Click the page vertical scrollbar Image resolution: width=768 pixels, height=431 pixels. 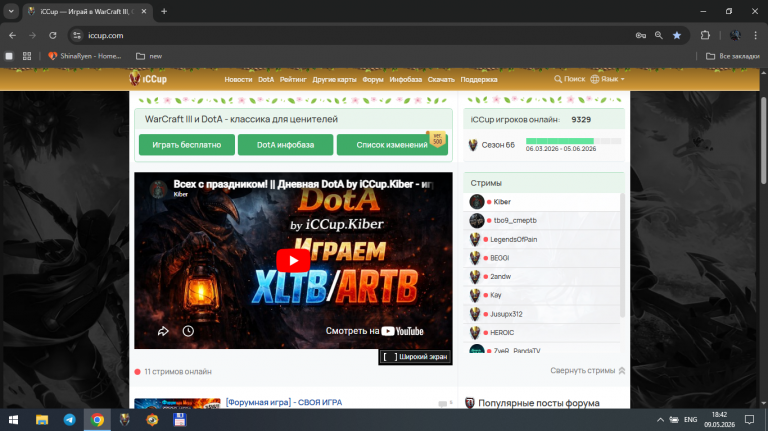763,140
